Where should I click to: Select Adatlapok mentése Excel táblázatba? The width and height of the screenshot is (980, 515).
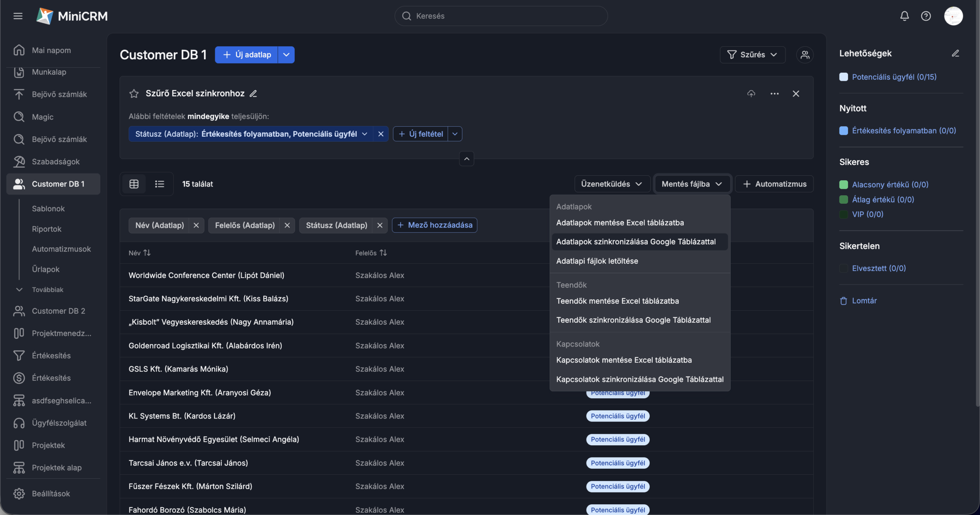click(x=619, y=223)
